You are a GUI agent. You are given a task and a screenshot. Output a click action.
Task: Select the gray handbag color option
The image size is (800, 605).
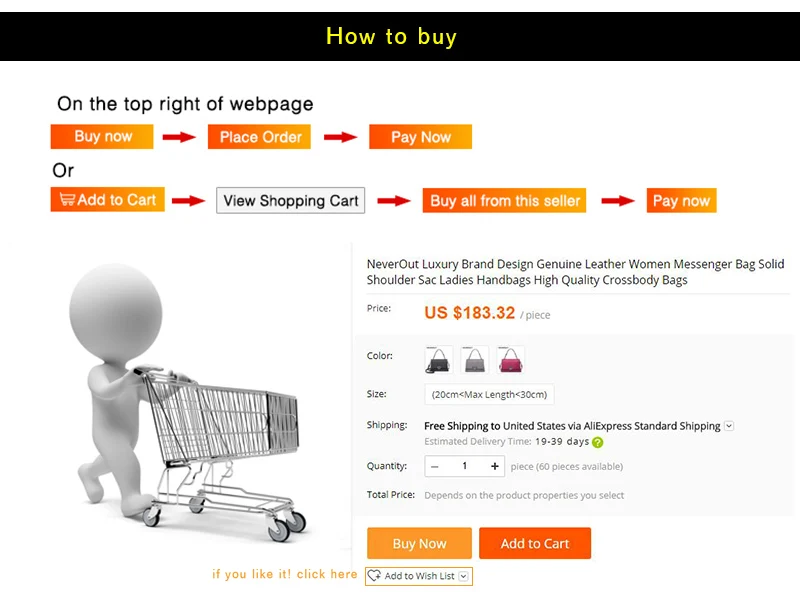coord(474,360)
